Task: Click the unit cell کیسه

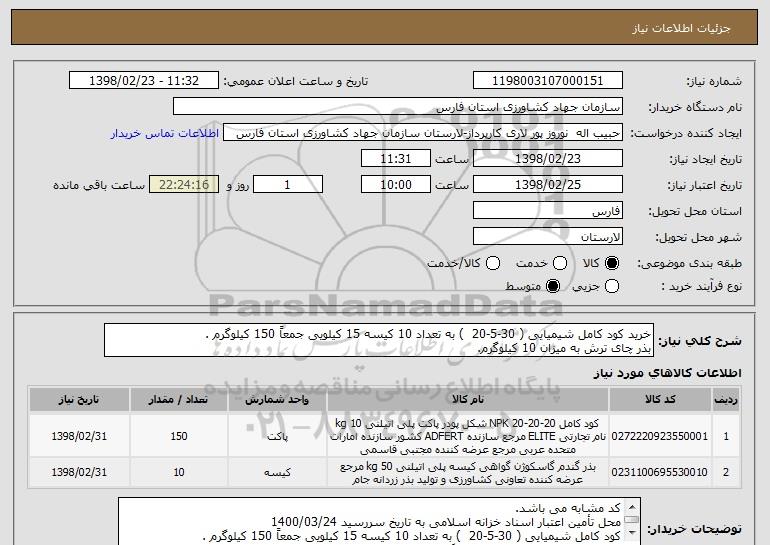Action: tap(277, 472)
